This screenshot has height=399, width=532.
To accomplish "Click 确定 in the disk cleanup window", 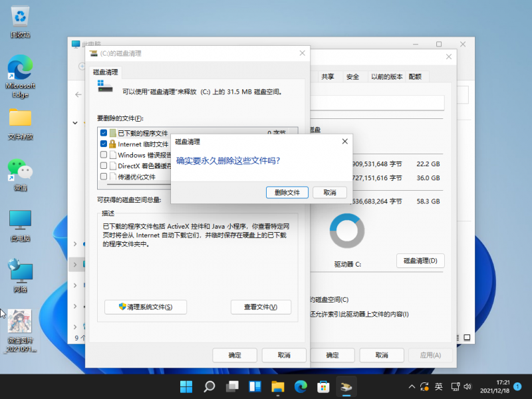I will pos(235,355).
